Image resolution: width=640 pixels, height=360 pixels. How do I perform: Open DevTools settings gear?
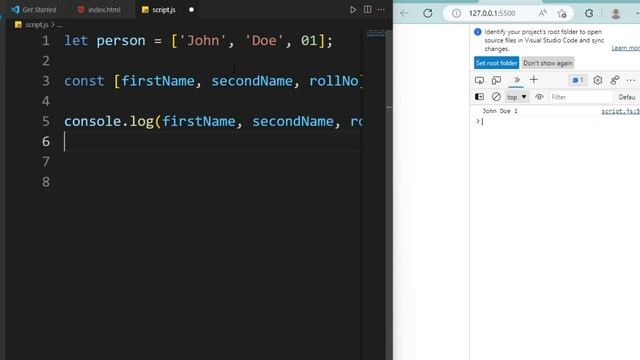(598, 80)
